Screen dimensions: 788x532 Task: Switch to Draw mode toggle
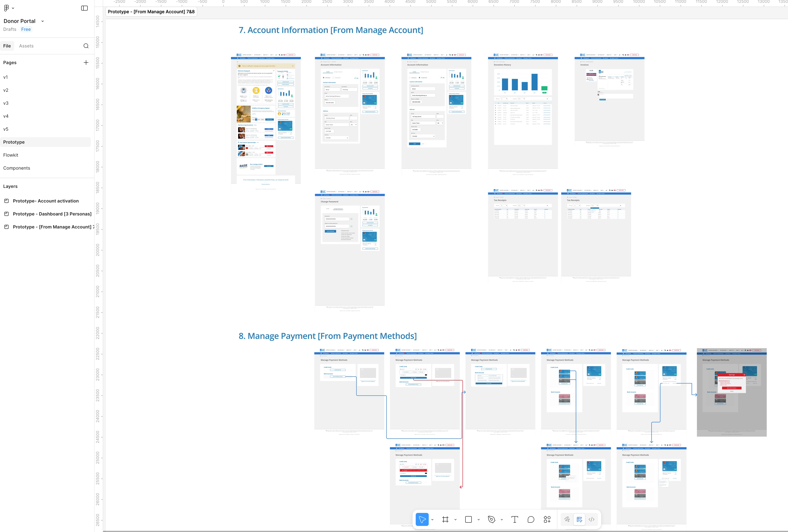(567, 519)
